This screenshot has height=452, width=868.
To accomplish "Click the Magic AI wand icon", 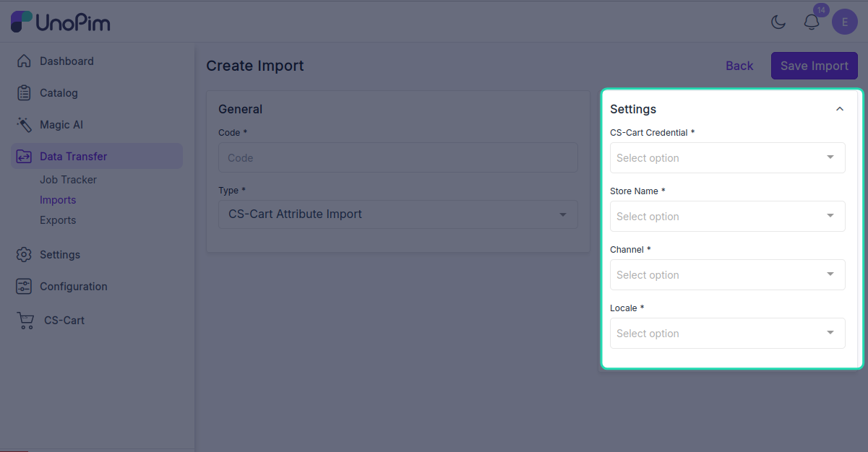I will click(24, 125).
